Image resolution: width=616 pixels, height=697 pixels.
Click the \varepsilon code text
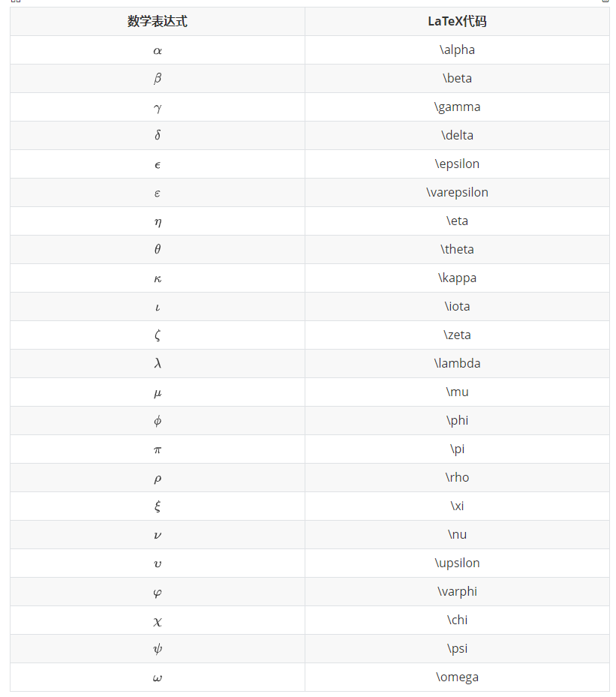coord(457,193)
